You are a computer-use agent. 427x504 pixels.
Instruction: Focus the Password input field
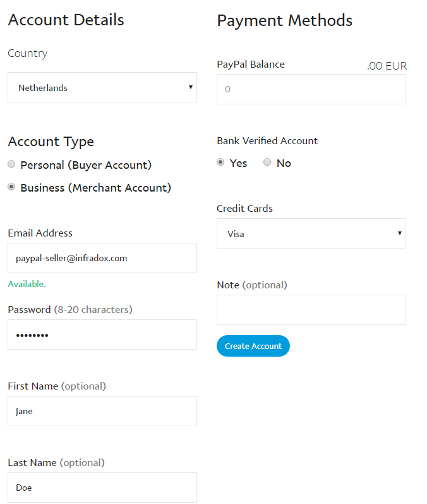click(102, 335)
